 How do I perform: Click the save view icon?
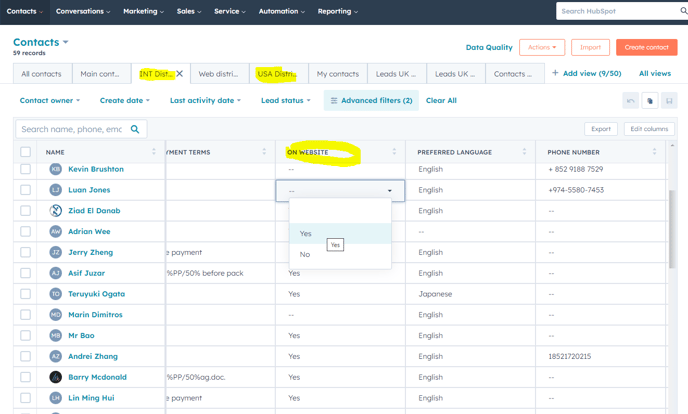[x=669, y=101]
